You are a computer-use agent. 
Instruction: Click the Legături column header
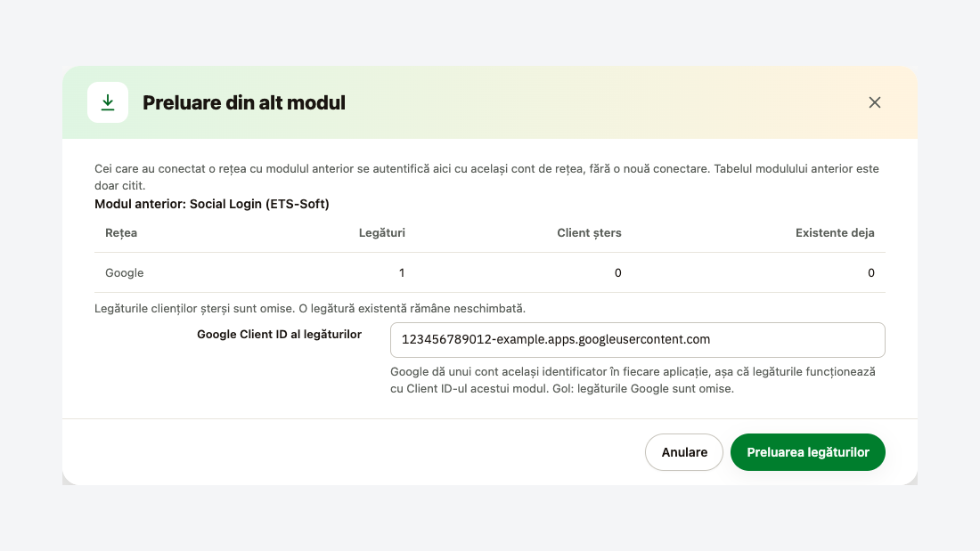pyautogui.click(x=382, y=233)
